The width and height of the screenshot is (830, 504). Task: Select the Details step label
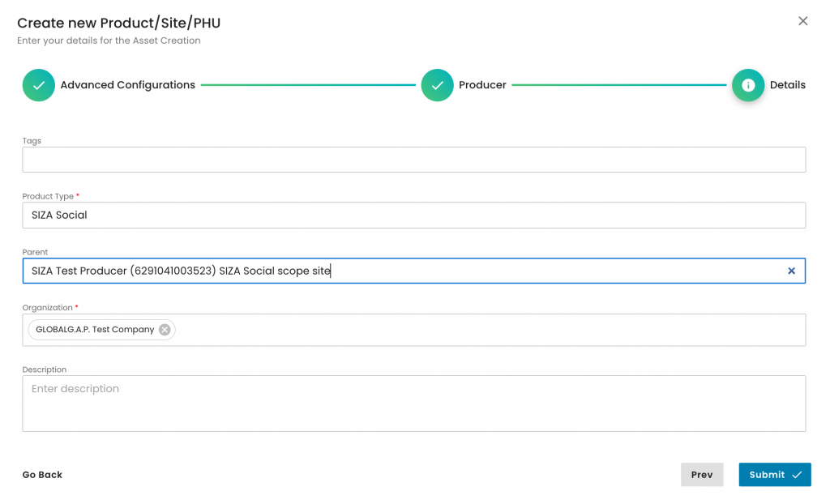[x=787, y=85]
